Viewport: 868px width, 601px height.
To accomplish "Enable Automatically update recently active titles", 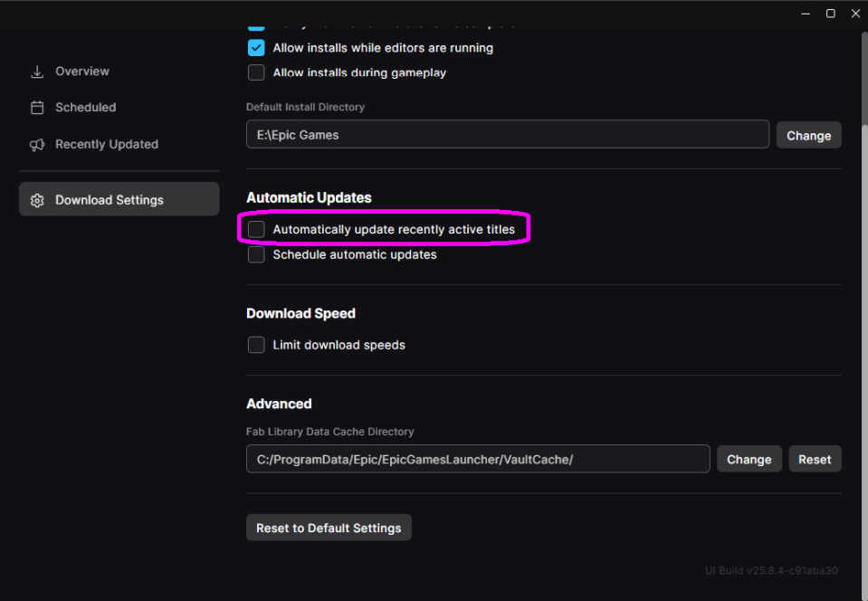I will pyautogui.click(x=256, y=229).
